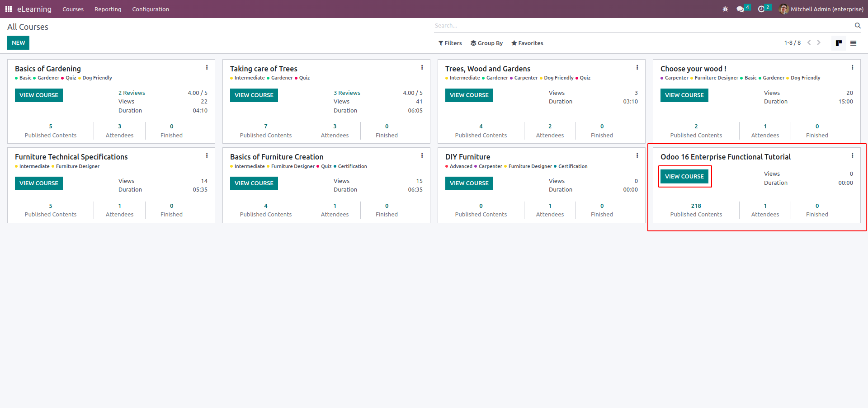Switch to list view
Viewport: 868px width, 408px height.
click(x=854, y=43)
